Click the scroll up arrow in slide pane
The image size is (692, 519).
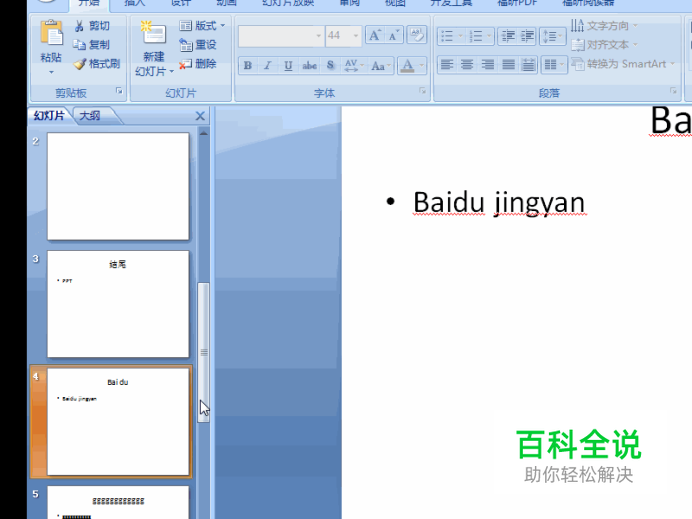click(x=203, y=133)
